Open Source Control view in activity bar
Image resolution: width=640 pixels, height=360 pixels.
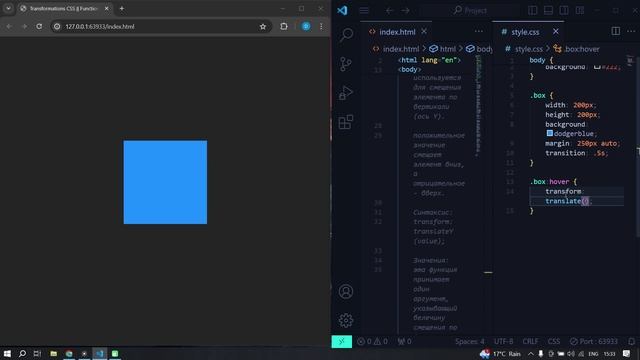[x=346, y=64]
